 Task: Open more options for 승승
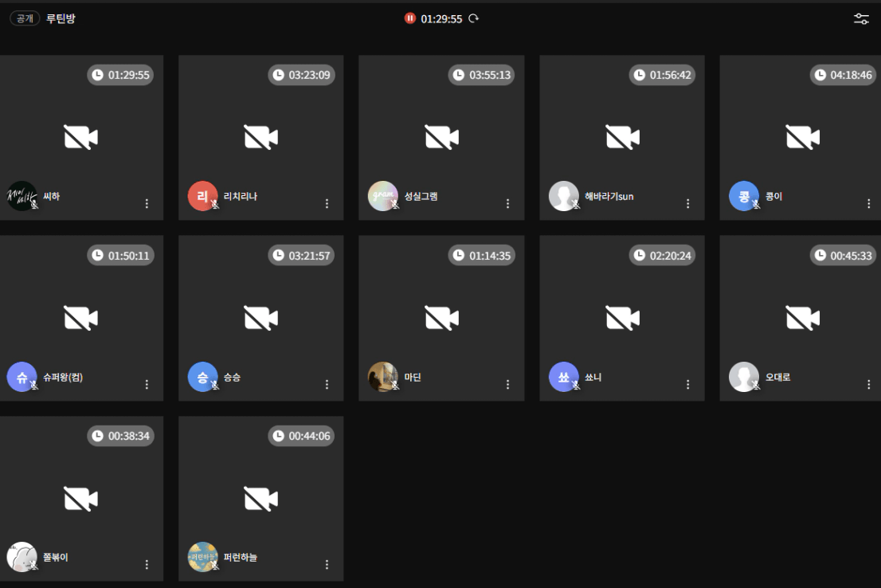pos(327,385)
